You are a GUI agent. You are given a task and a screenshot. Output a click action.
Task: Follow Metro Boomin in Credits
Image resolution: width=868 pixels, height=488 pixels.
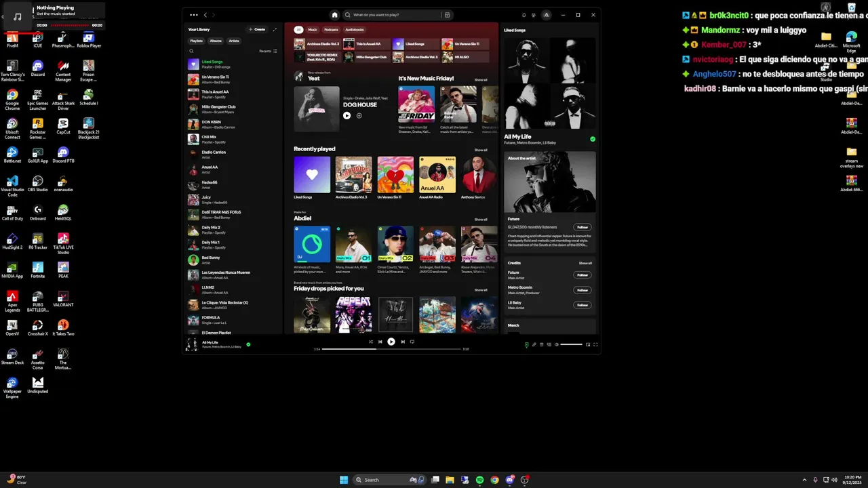pyautogui.click(x=583, y=290)
